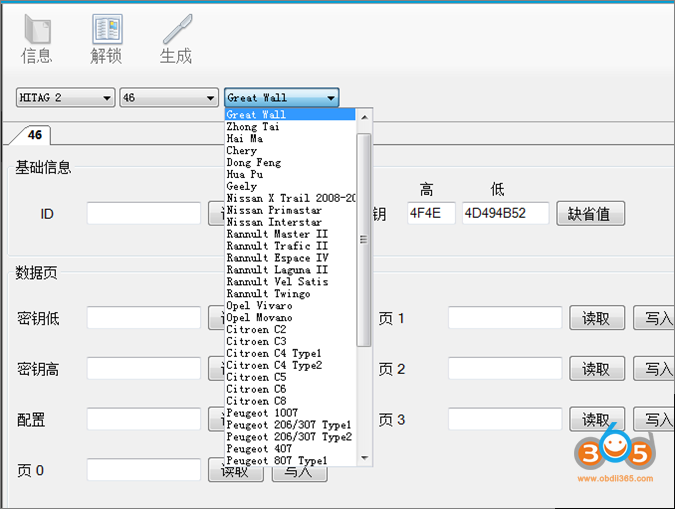Click the list scrollbar up arrow
The height and width of the screenshot is (509, 675).
(x=364, y=117)
